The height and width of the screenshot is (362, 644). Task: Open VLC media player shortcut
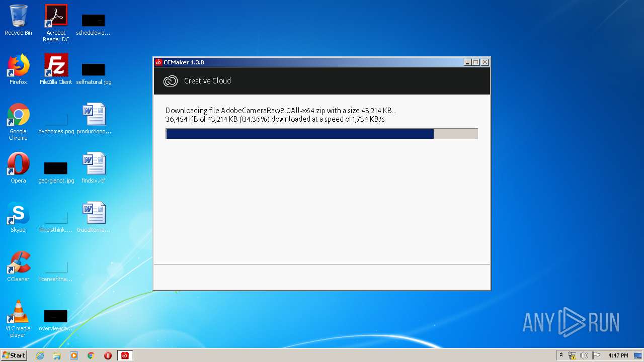(18, 319)
